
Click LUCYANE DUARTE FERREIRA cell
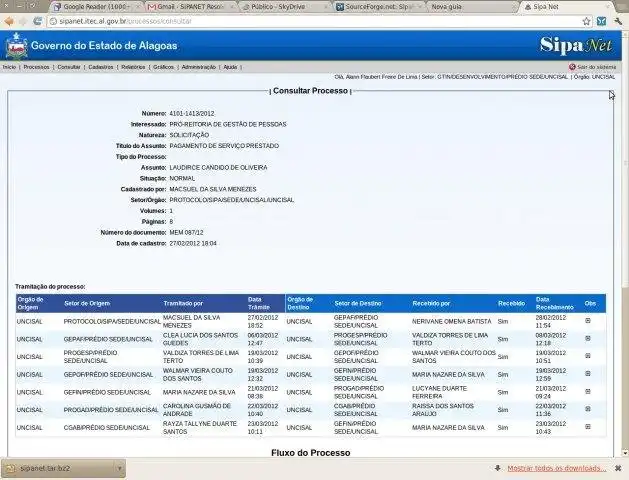pos(439,392)
